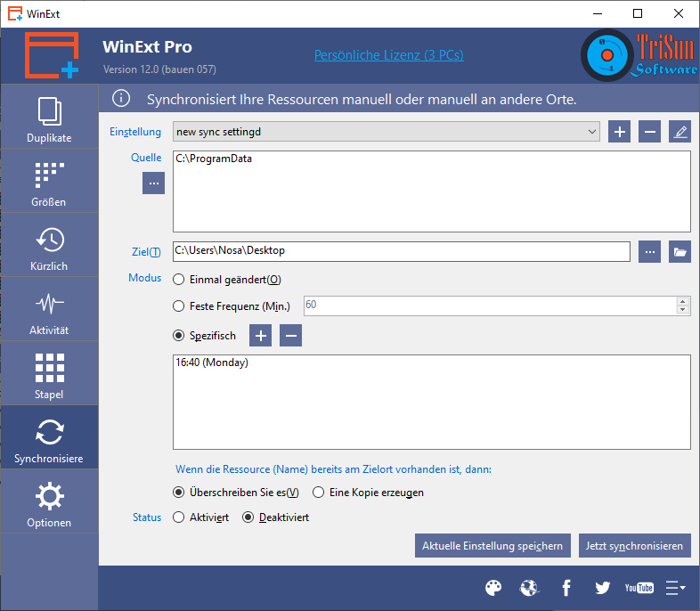Open the bottom-right menu list icon

coord(675,588)
